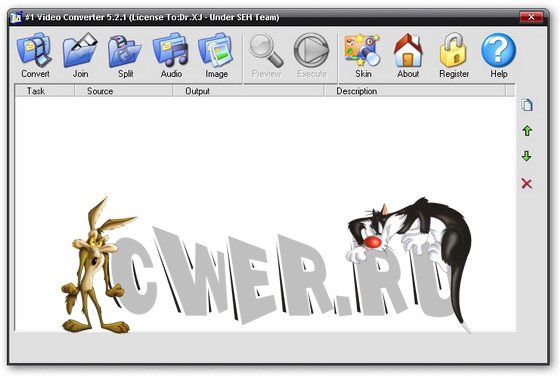Image resolution: width=560 pixels, height=376 pixels.
Task: Click the Source column header
Action: point(124,91)
